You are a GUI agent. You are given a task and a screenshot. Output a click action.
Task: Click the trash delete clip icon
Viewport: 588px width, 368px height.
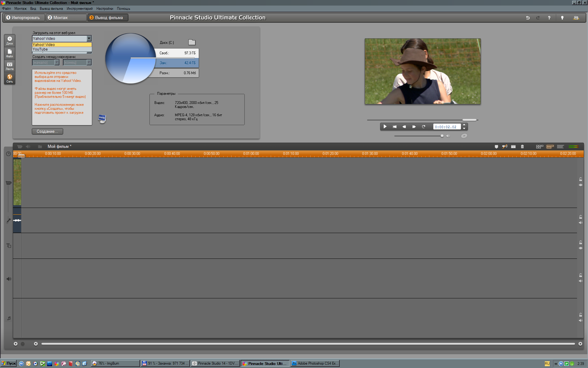coord(522,147)
